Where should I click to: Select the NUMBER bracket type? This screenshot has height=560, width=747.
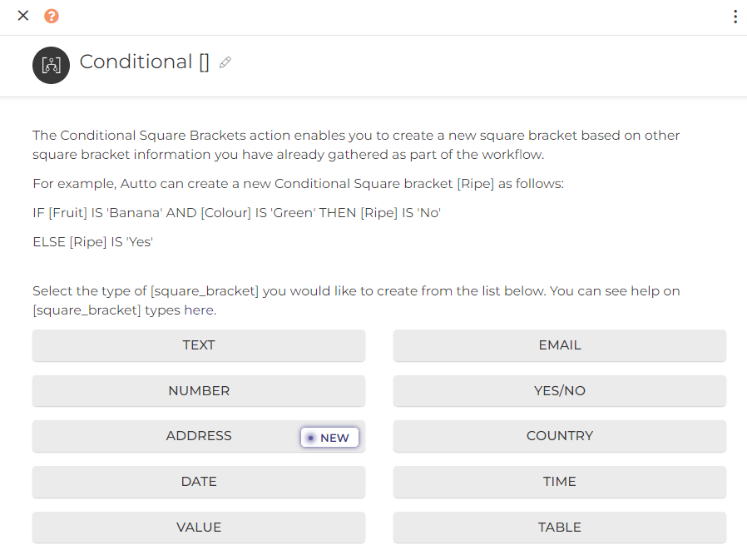coord(198,391)
